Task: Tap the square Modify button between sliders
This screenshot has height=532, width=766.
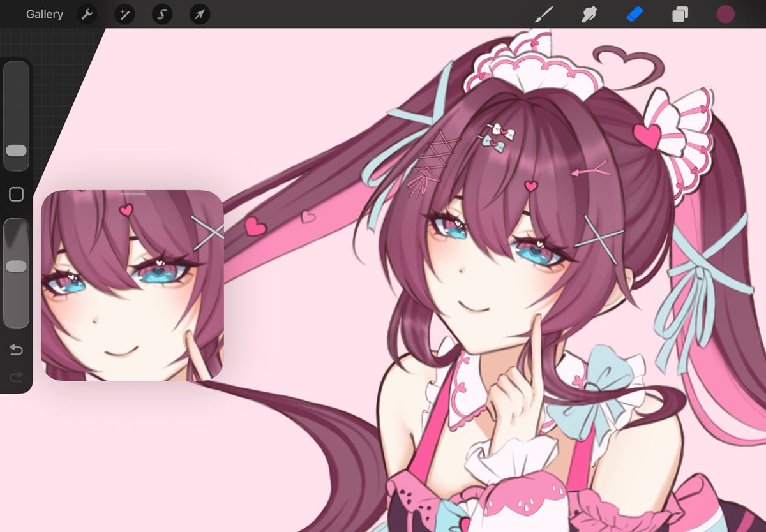Action: 16,195
